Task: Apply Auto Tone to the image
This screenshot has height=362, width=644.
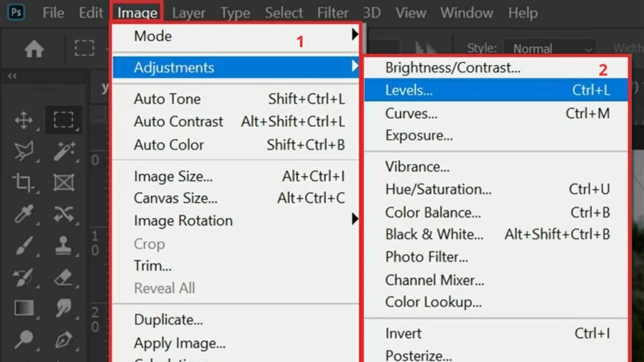Action: (x=167, y=99)
